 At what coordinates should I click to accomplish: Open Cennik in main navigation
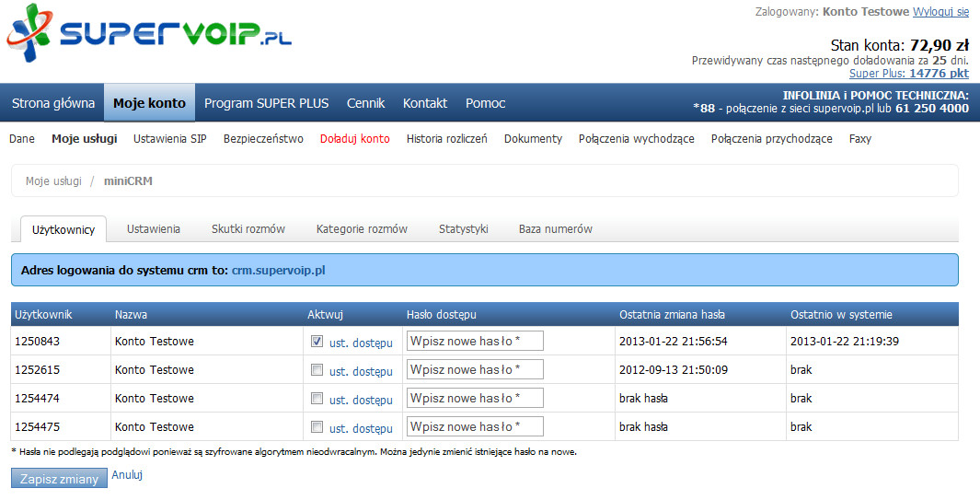(365, 103)
